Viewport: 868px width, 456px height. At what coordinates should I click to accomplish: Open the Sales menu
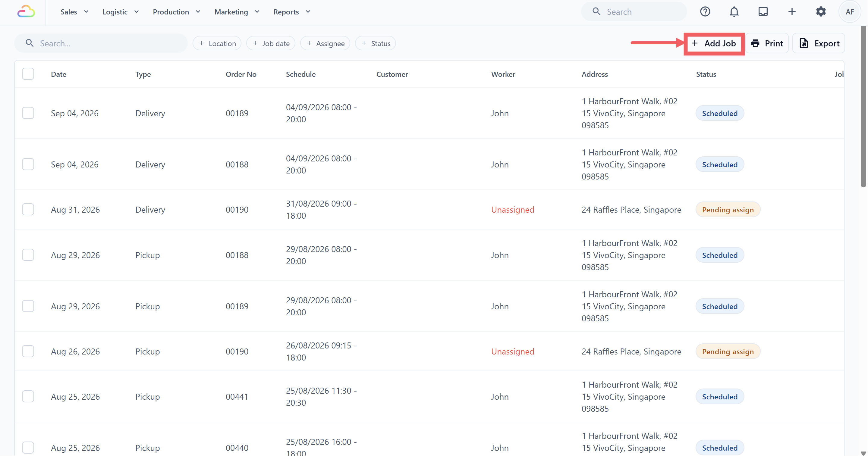[x=74, y=12]
